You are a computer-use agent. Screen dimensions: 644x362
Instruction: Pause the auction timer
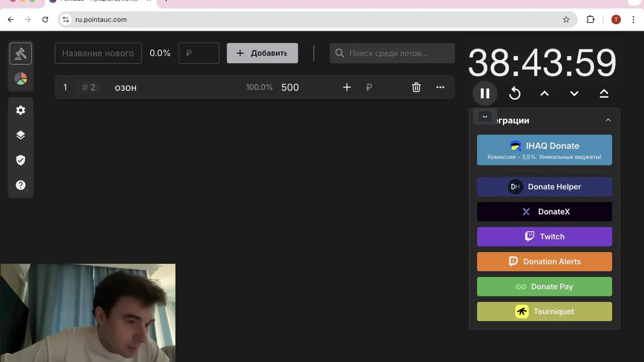point(485,94)
